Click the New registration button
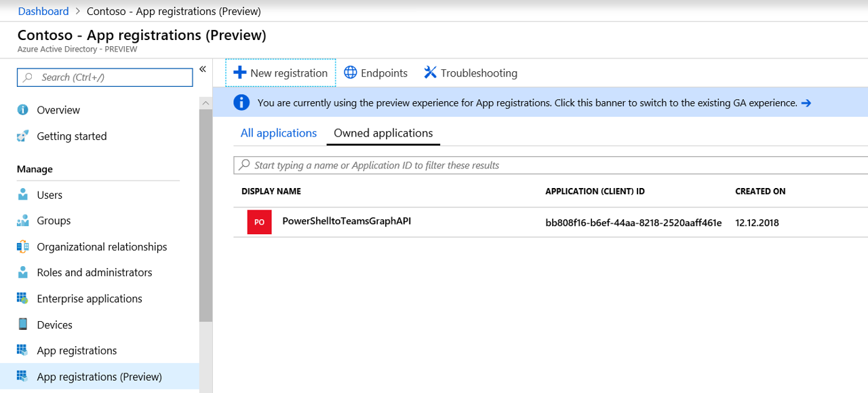 [281, 73]
